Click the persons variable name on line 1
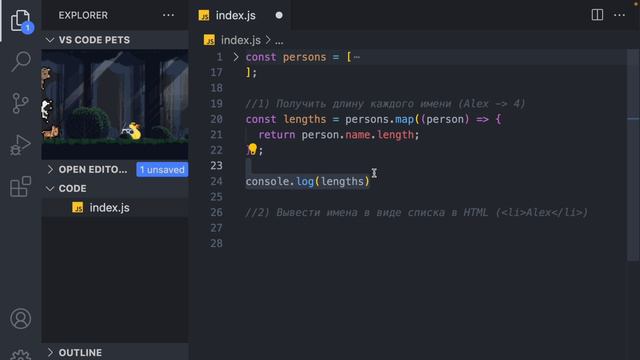640x360 pixels. click(304, 57)
